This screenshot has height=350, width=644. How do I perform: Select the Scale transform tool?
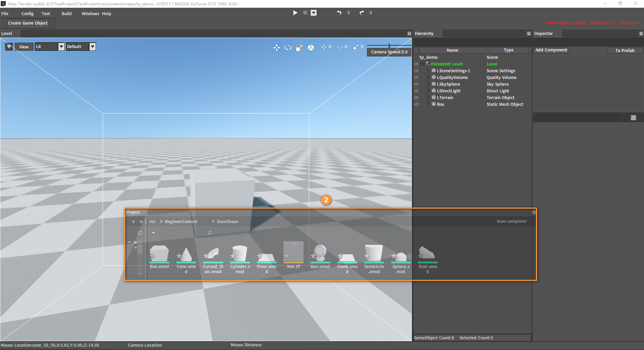tap(300, 48)
